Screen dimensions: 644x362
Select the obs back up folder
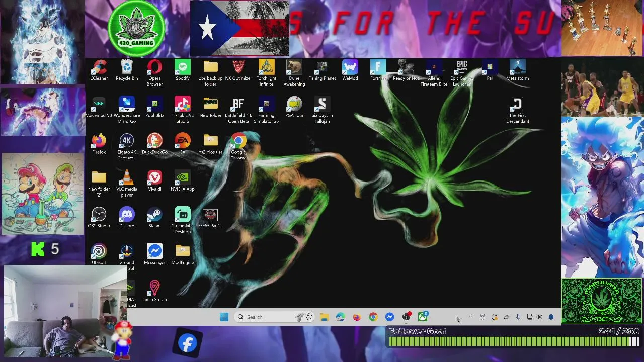pos(210,73)
